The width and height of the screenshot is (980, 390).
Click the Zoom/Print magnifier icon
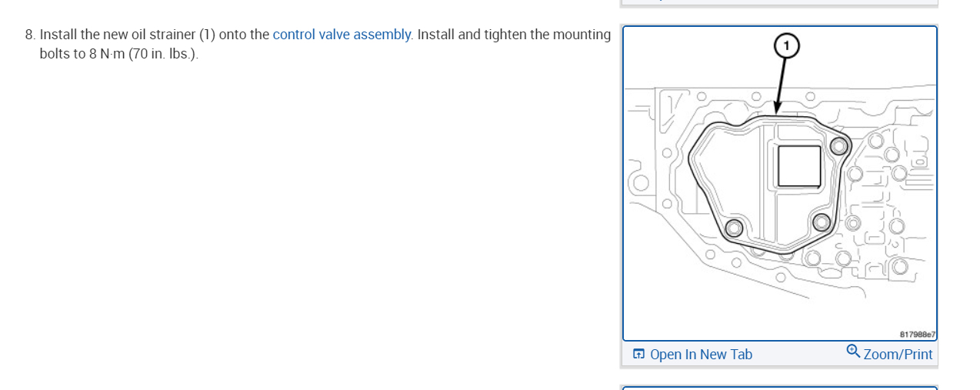(x=852, y=351)
